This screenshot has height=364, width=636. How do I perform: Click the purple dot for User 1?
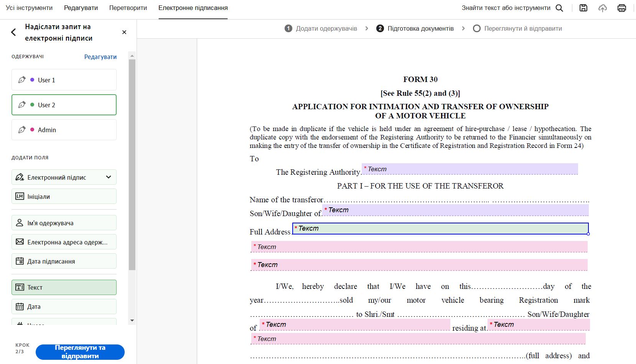pos(32,80)
